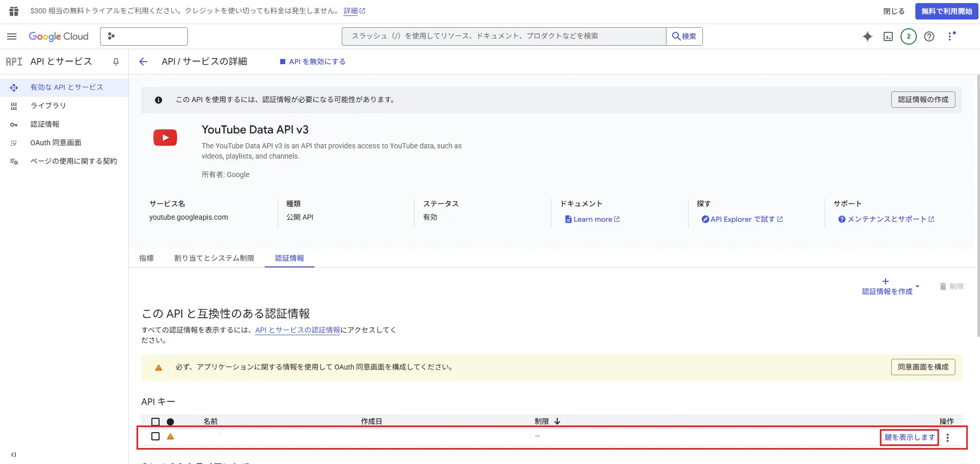Dismiss banner with 閉じる

894,11
